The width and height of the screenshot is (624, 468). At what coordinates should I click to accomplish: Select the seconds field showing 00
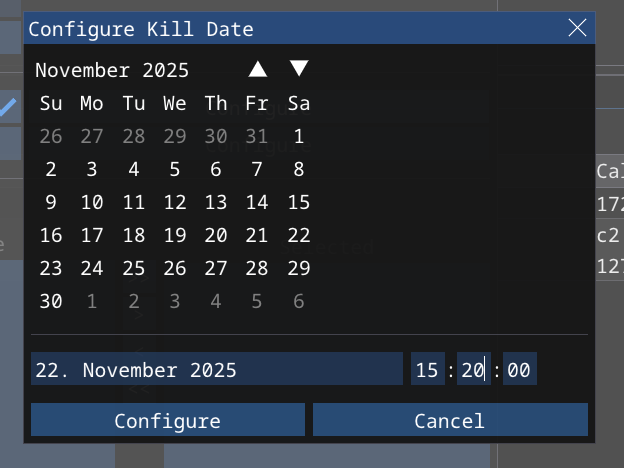click(x=519, y=370)
